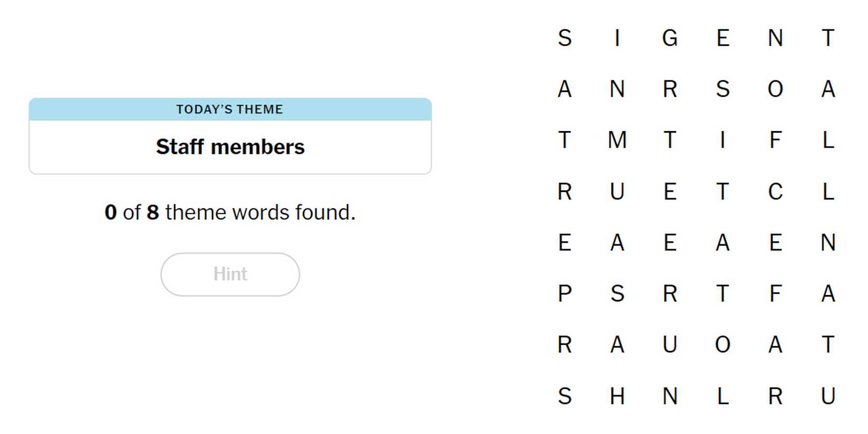This screenshot has height=434, width=868.
Task: Tap the letter H in the grid
Action: [x=617, y=396]
